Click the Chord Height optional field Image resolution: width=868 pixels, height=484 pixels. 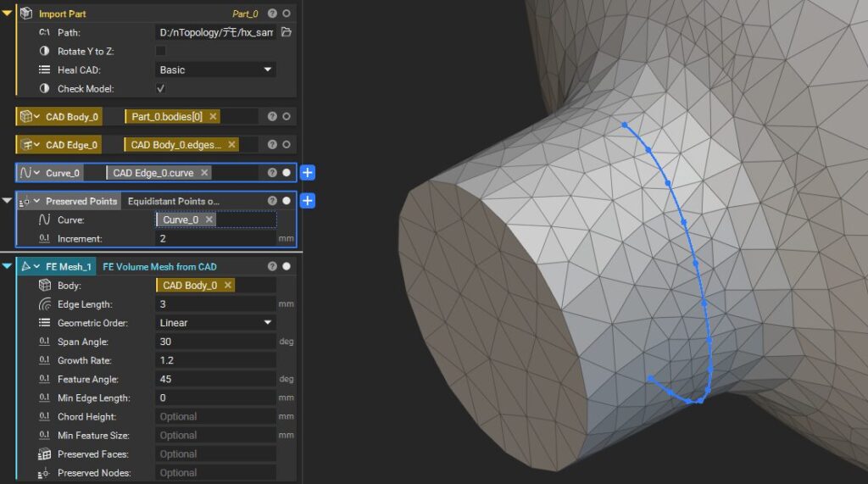pos(215,417)
